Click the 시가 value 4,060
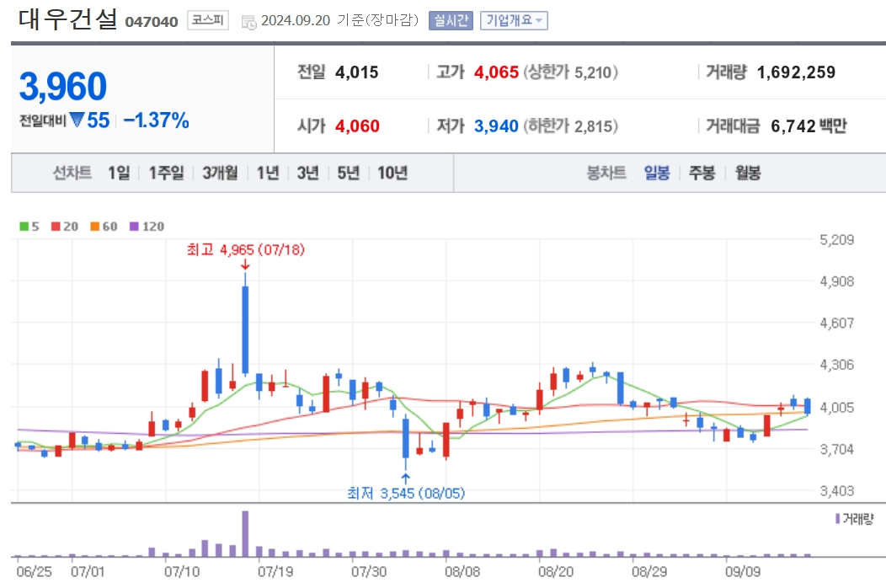 357,126
